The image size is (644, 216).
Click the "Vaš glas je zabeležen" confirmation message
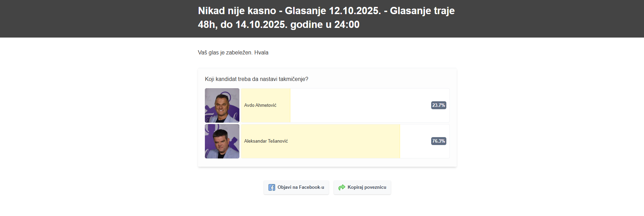point(225,53)
